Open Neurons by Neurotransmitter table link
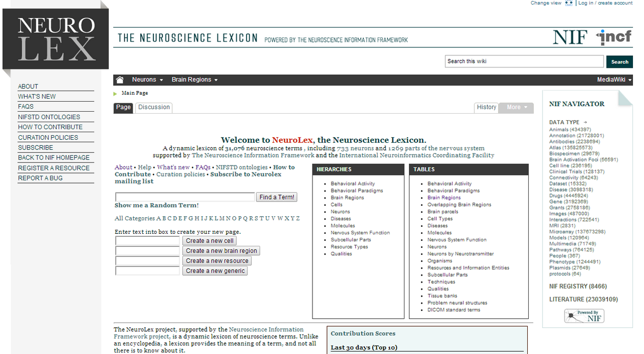 pos(461,254)
